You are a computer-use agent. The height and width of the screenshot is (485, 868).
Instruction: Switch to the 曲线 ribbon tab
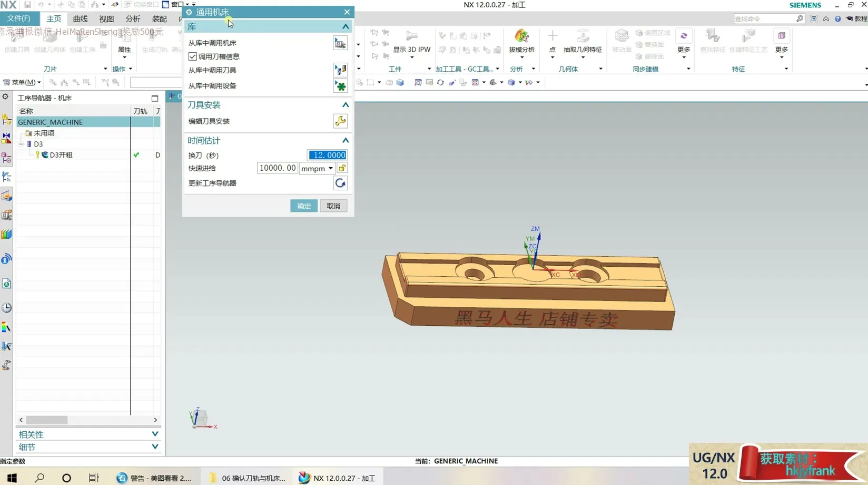point(80,18)
